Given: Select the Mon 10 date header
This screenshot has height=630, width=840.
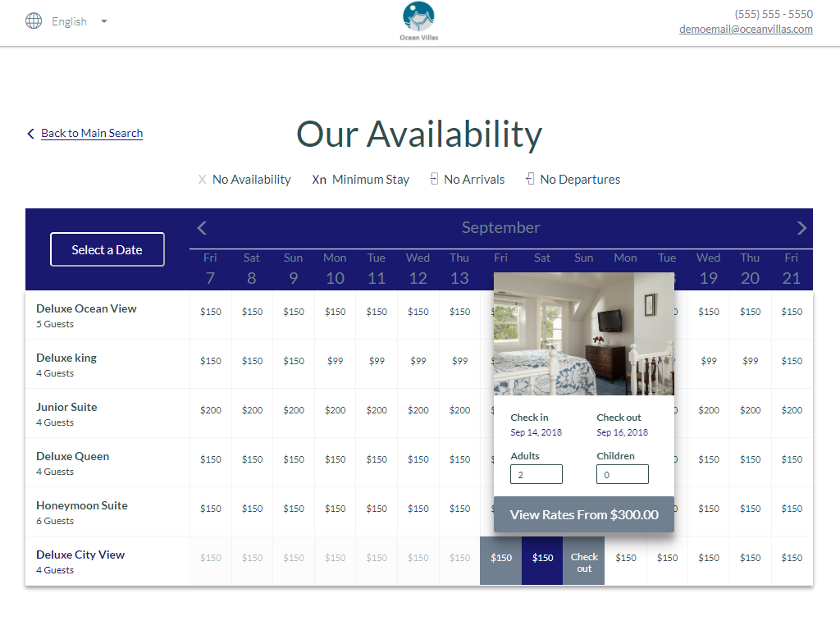Looking at the screenshot, I should coord(335,269).
